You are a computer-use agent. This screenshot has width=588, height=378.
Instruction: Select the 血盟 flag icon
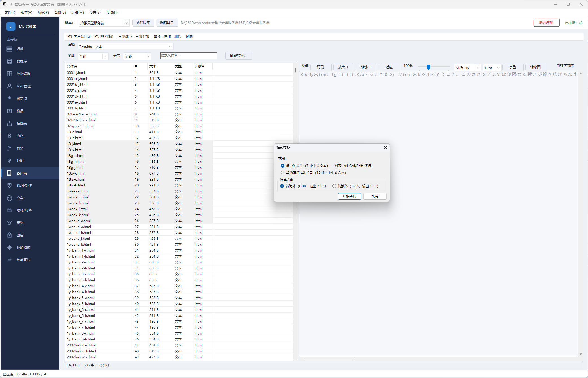pos(10,148)
